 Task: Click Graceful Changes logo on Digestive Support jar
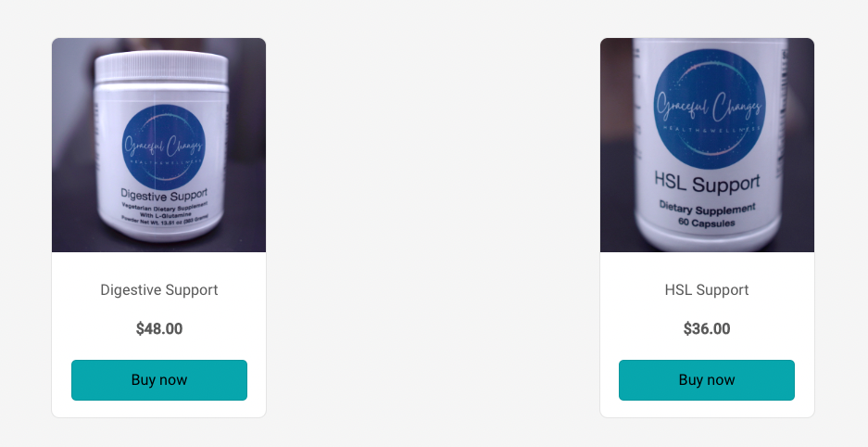click(x=164, y=147)
